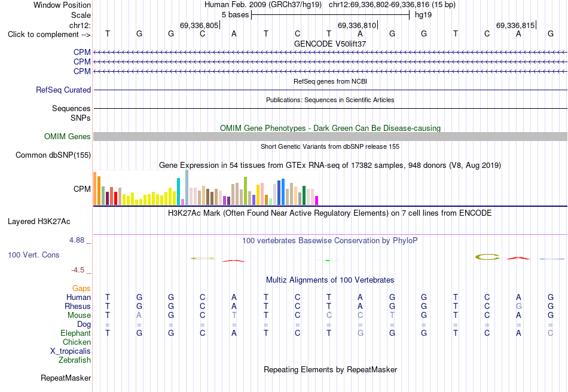Viewport: 568px width, 392px height.
Task: Click the 69,336,810 ruler coordinate
Action: click(357, 25)
